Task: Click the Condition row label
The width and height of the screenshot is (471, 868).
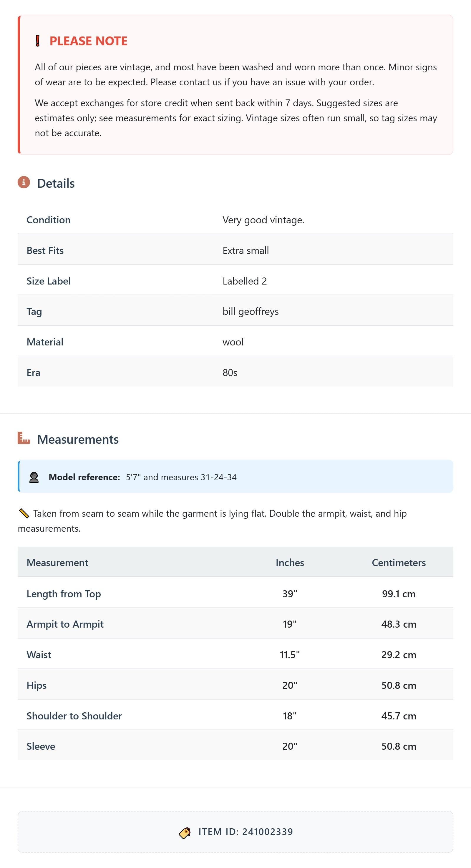Action: [49, 220]
